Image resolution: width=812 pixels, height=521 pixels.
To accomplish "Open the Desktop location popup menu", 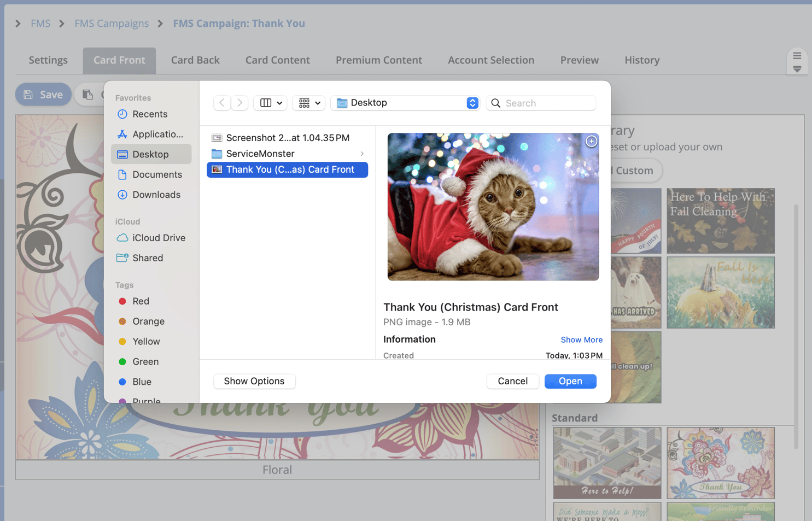I will click(405, 103).
